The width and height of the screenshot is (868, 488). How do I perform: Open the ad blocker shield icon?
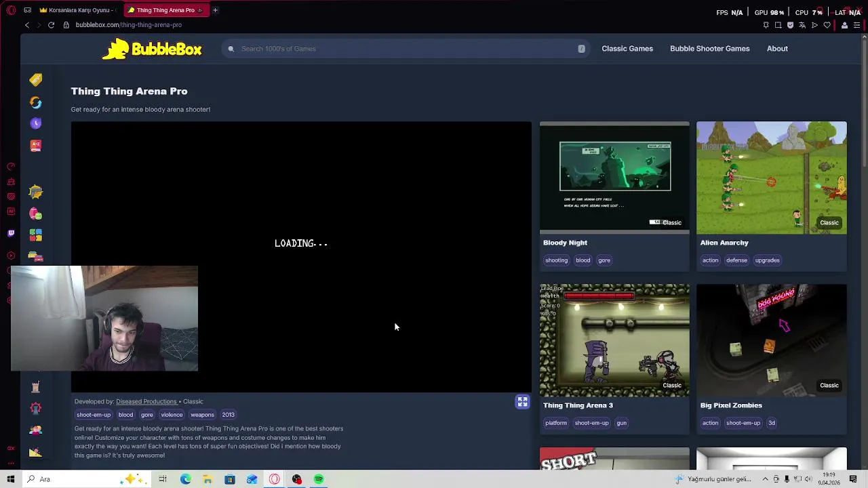pos(790,25)
